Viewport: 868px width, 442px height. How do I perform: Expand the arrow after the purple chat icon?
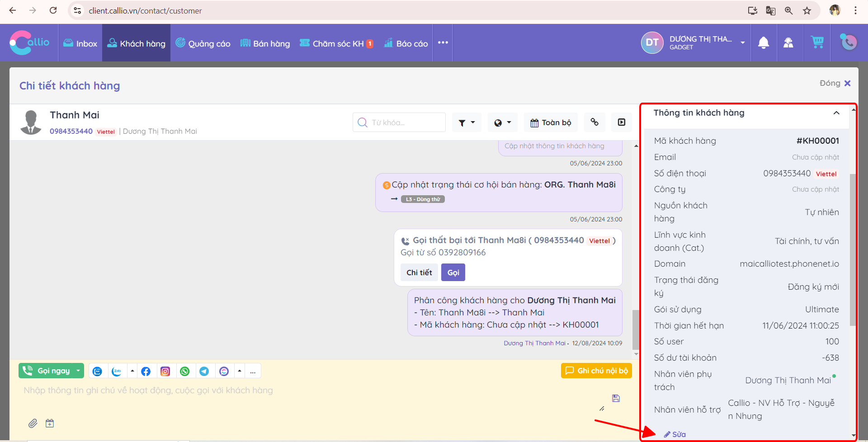click(x=240, y=371)
